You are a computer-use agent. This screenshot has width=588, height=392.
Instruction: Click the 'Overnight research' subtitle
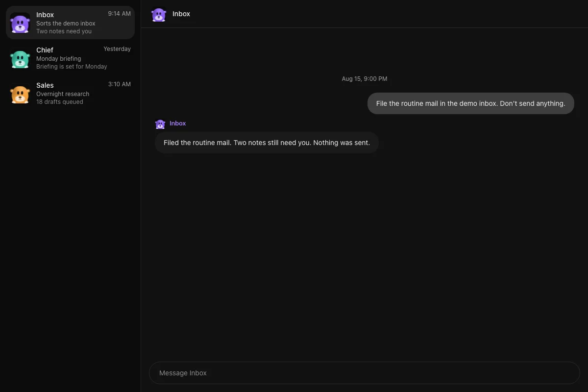click(x=63, y=94)
